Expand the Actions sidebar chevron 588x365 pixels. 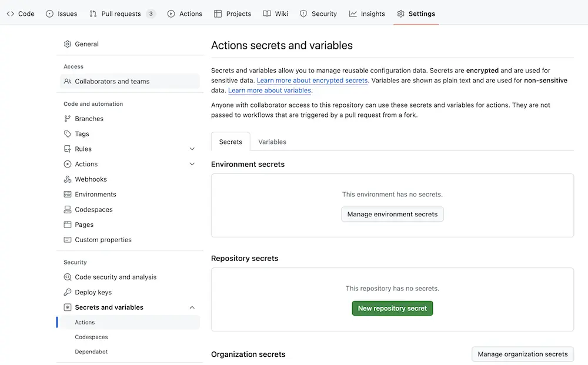pyautogui.click(x=192, y=164)
